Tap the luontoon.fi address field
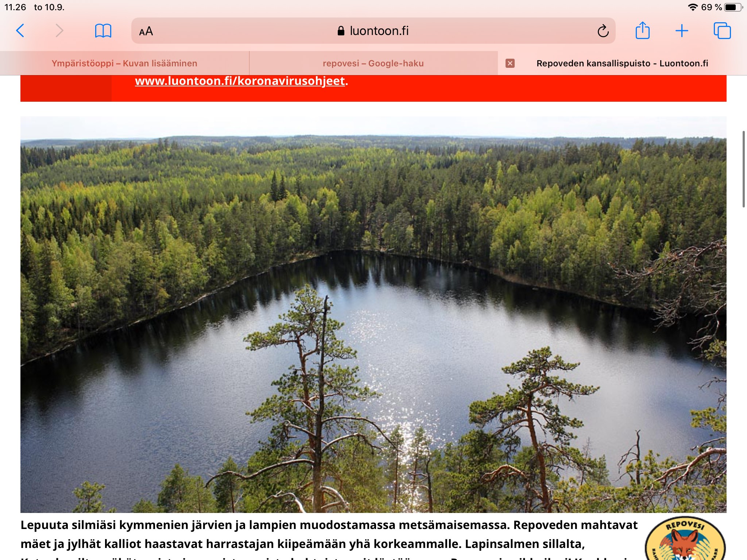Viewport: 747px width, 560px height. [x=373, y=31]
